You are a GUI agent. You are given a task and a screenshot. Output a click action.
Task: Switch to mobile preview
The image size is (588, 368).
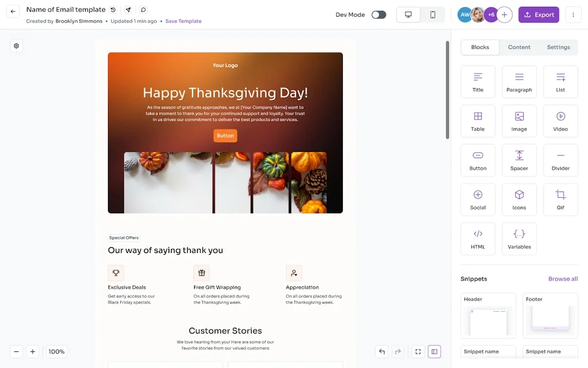pyautogui.click(x=432, y=14)
